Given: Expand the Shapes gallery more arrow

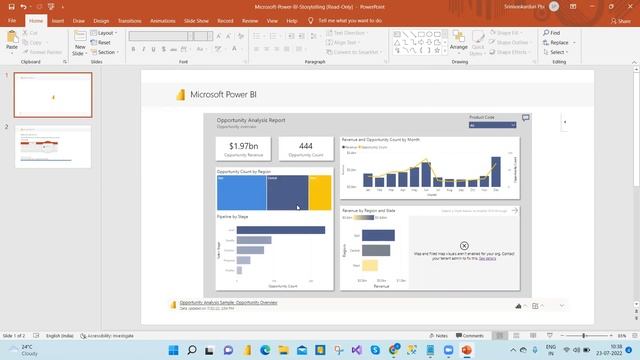Looking at the screenshot, I should tap(445, 51).
